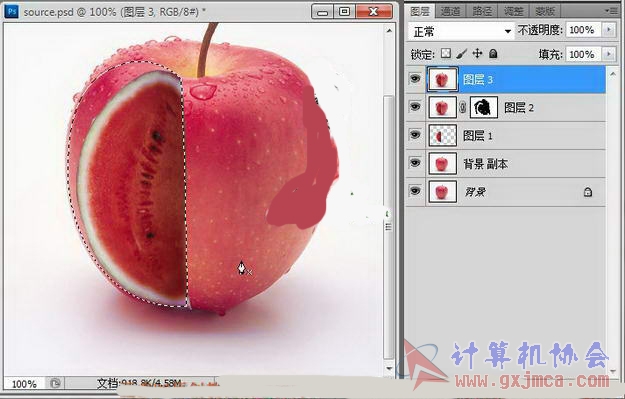Toggle visibility of 图层 1

click(415, 135)
